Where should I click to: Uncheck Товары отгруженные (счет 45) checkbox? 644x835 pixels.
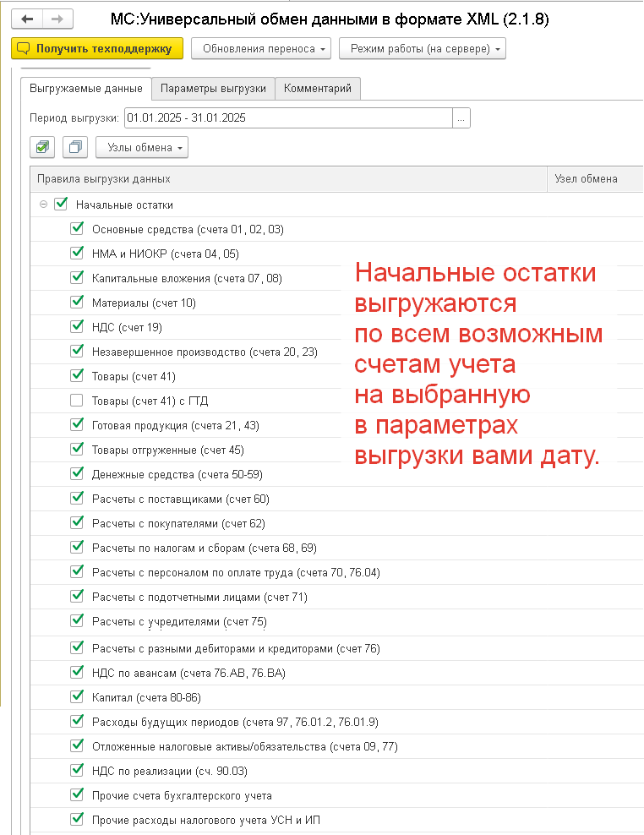coord(77,449)
